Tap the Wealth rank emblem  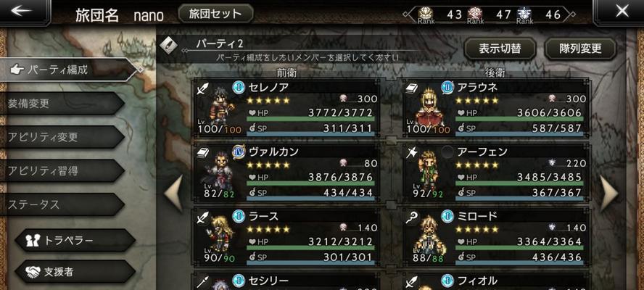[x=426, y=14]
